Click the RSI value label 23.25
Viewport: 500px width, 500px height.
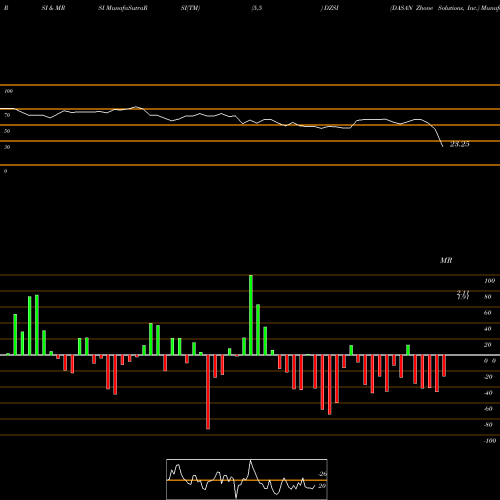[459, 144]
